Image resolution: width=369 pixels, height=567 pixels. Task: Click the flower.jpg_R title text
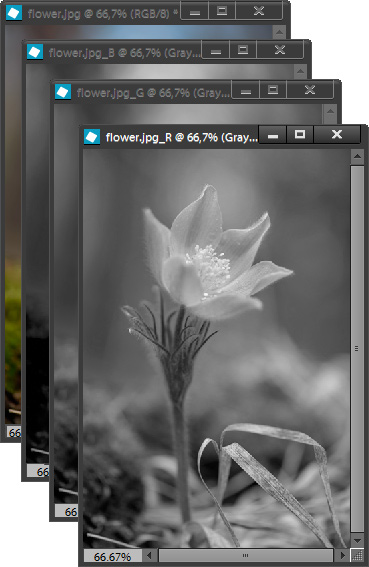(182, 137)
